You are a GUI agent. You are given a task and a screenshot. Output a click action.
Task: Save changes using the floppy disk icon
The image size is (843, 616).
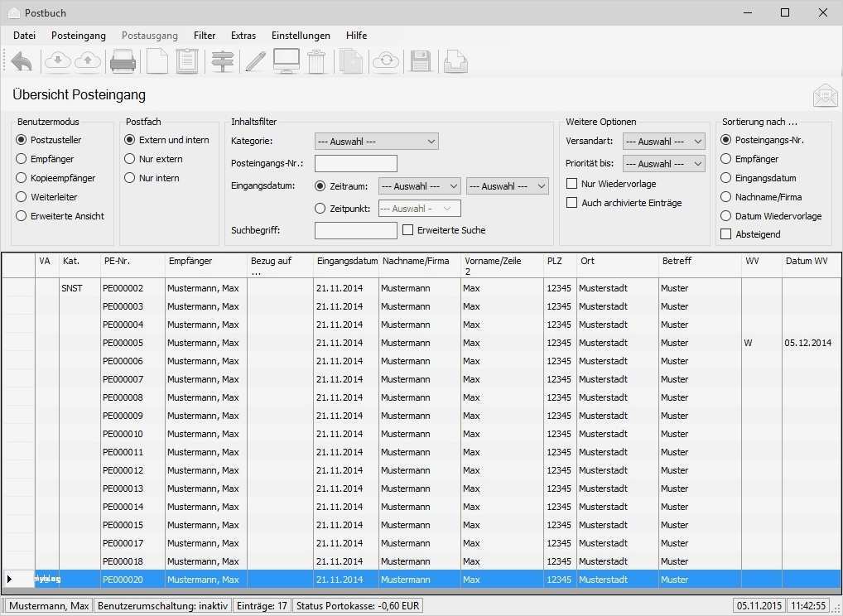[420, 60]
